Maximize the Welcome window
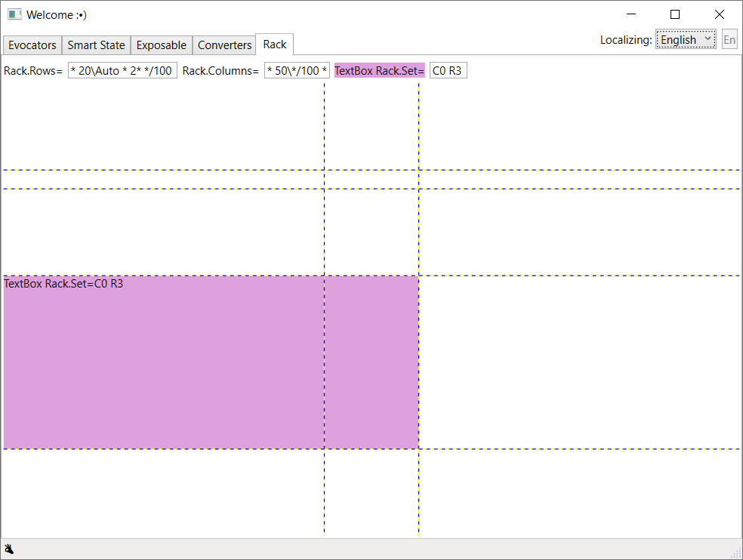The height and width of the screenshot is (560, 743). point(675,14)
